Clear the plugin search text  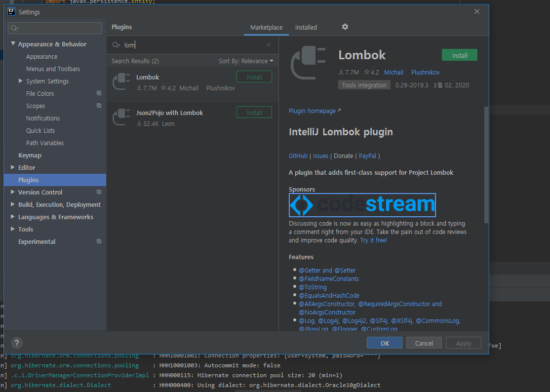[269, 45]
